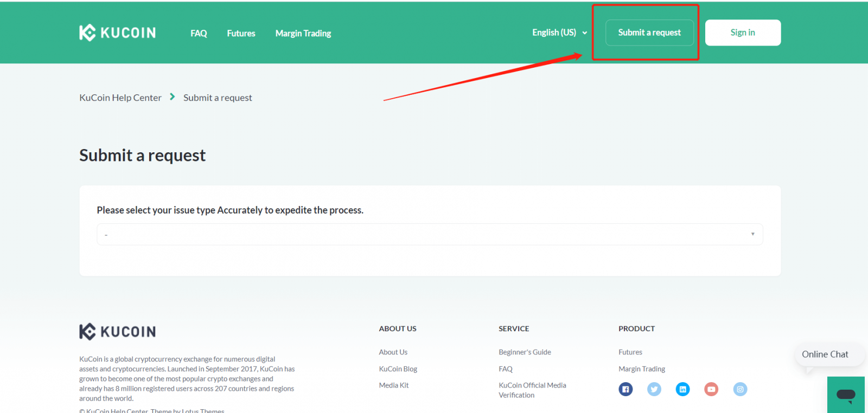The height and width of the screenshot is (413, 868).
Task: Open the Facebook social icon
Action: click(x=626, y=389)
